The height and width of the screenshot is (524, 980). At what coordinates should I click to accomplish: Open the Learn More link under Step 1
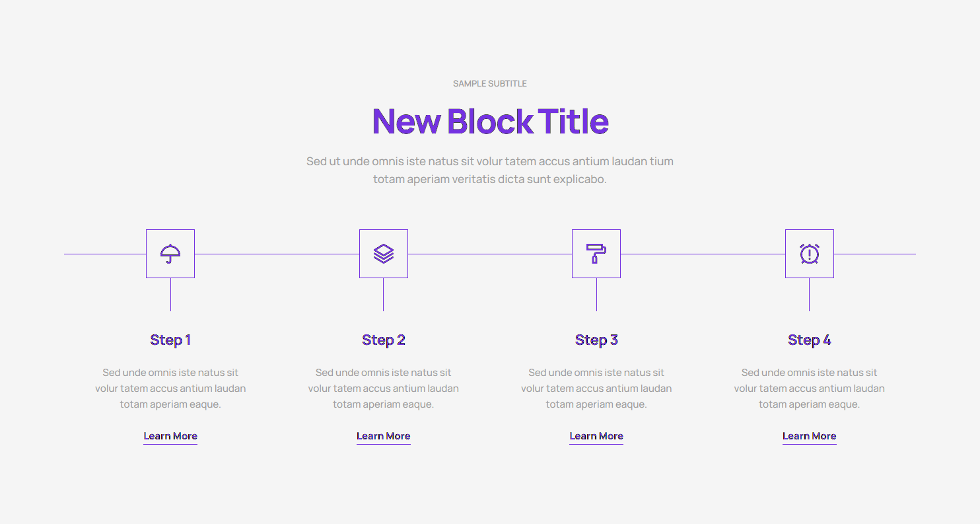pos(170,436)
